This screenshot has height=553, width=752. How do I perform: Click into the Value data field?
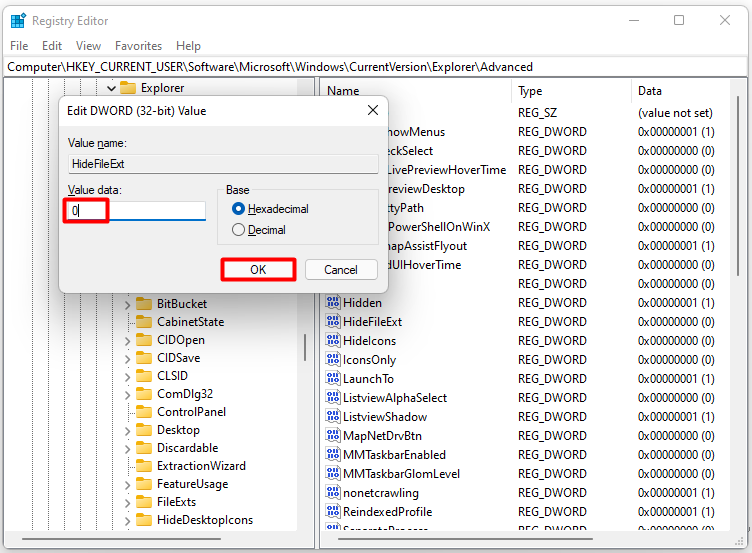(x=137, y=210)
